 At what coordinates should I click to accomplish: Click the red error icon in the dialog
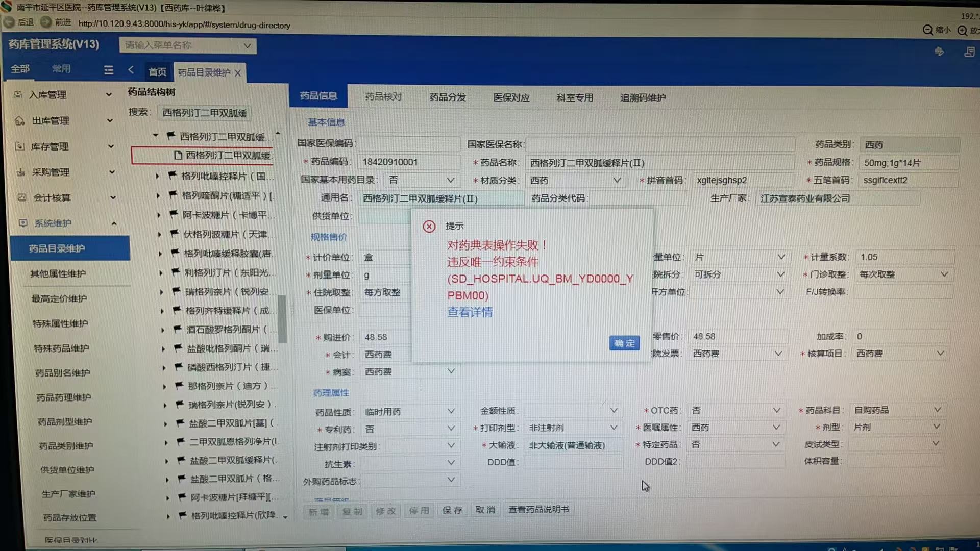[x=429, y=227]
